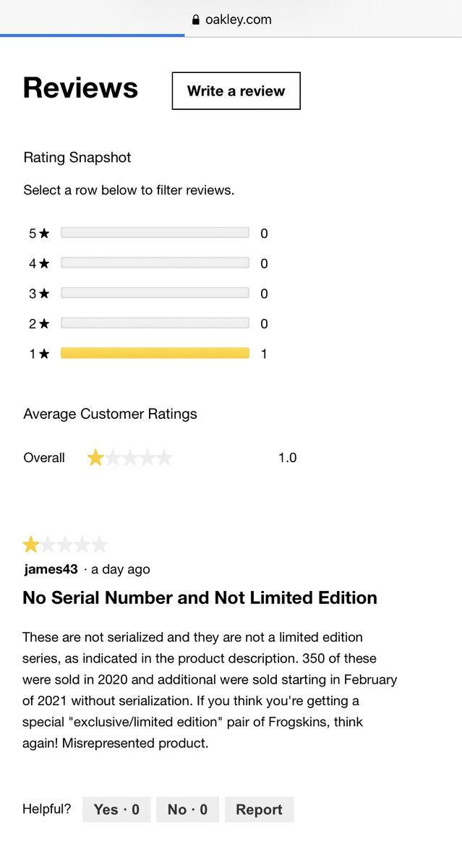The image size is (462, 868).
Task: Filter reviews by the 5-star row
Action: 155,233
